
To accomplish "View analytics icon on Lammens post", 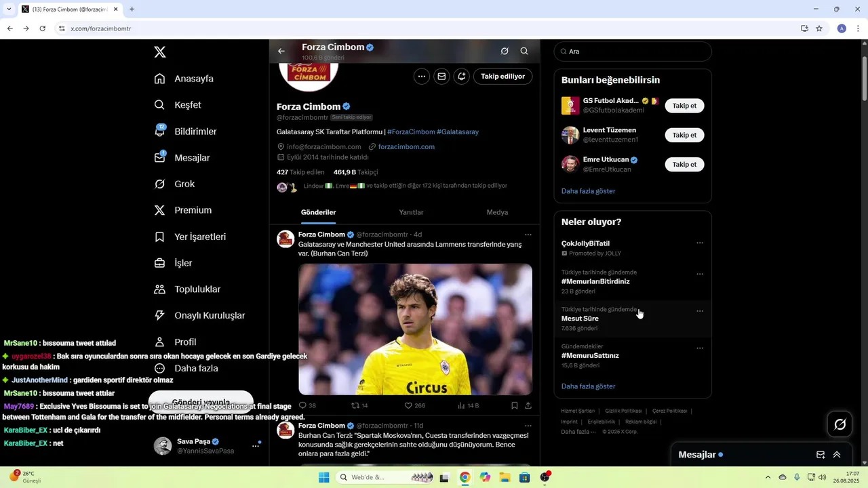I will (x=462, y=405).
